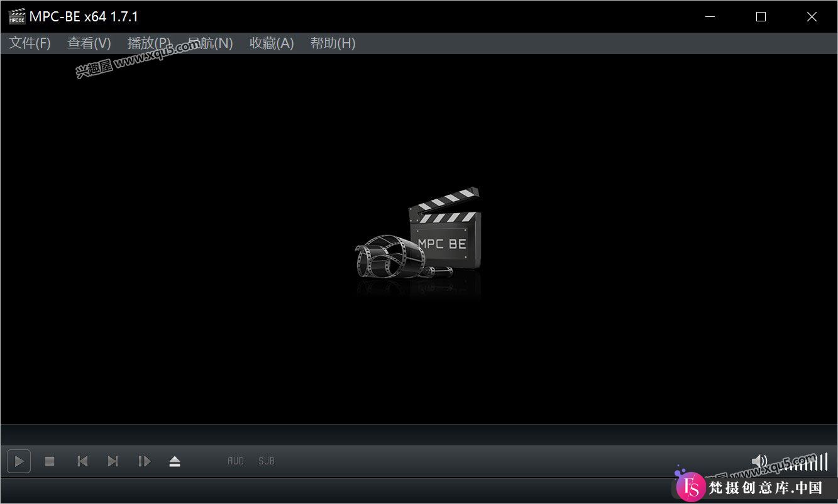
Task: Skip to next file button
Action: pyautogui.click(x=113, y=461)
